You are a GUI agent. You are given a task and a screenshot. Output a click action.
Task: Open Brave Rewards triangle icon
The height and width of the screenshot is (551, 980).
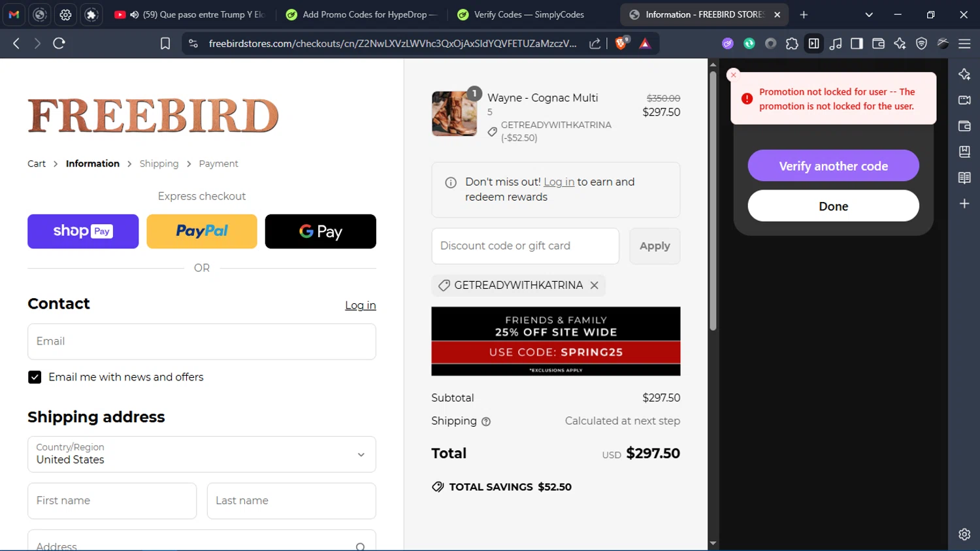(645, 43)
